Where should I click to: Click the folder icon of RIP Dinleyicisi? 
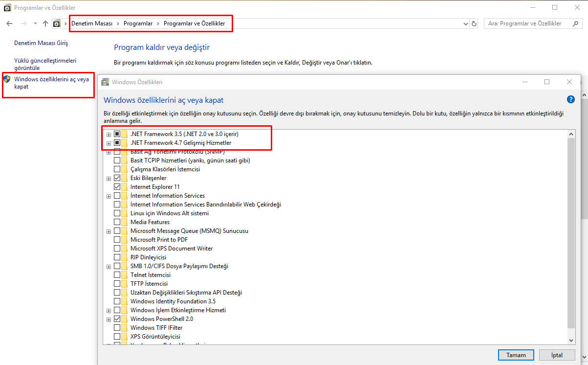click(x=124, y=257)
